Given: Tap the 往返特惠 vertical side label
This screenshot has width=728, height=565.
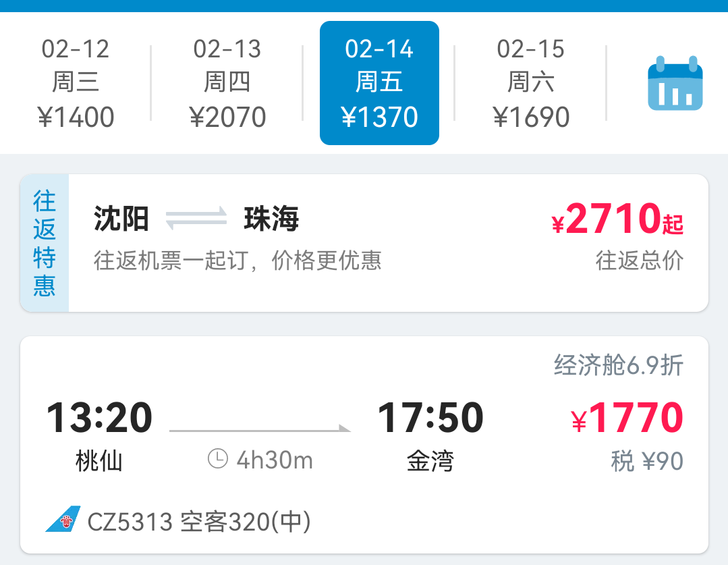Looking at the screenshot, I should click(x=45, y=243).
